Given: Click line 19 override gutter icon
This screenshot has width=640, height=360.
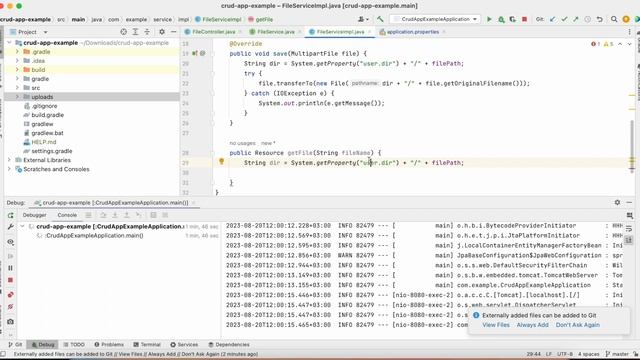Looking at the screenshot, I should 195,53.
